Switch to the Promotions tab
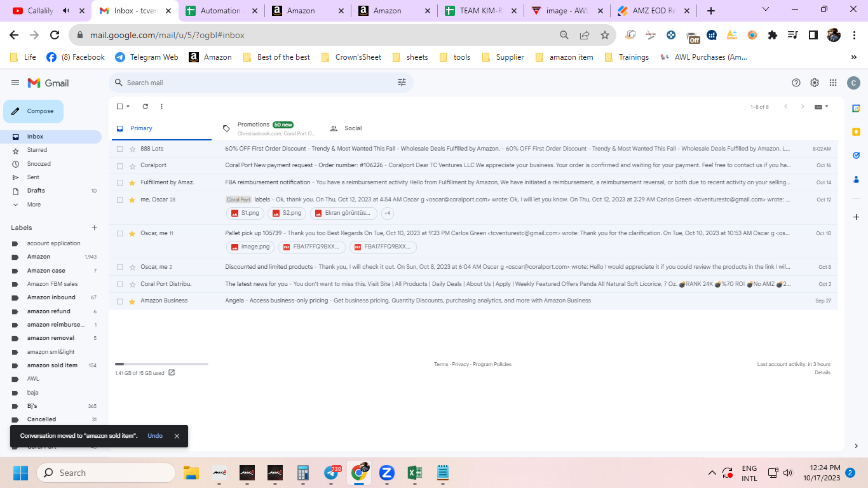This screenshot has width=868, height=488. [x=270, y=128]
